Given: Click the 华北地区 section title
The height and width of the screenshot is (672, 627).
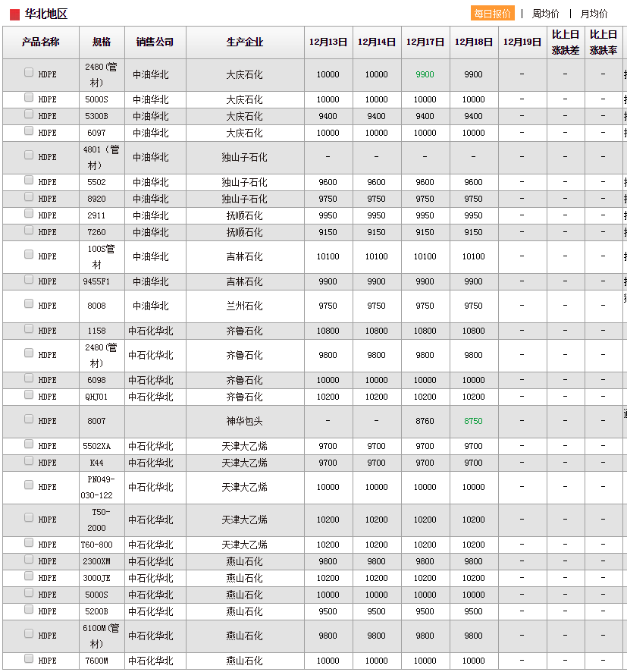Looking at the screenshot, I should [x=46, y=14].
